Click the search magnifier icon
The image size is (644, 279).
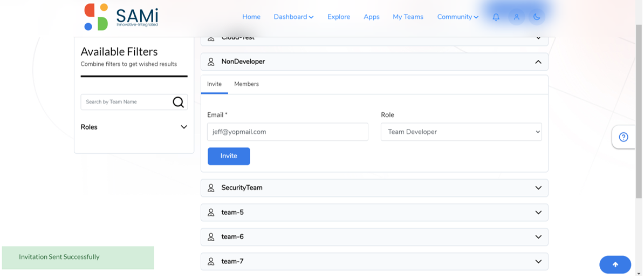(x=178, y=102)
